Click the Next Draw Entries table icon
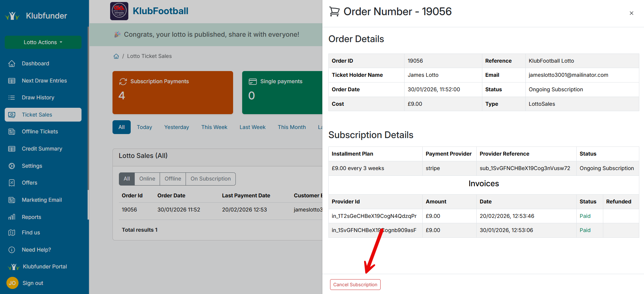 pos(12,81)
